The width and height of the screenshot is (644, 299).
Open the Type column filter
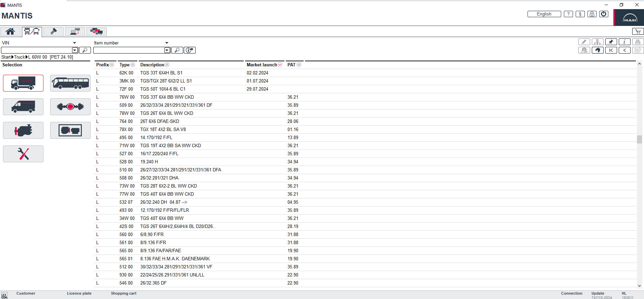point(133,65)
